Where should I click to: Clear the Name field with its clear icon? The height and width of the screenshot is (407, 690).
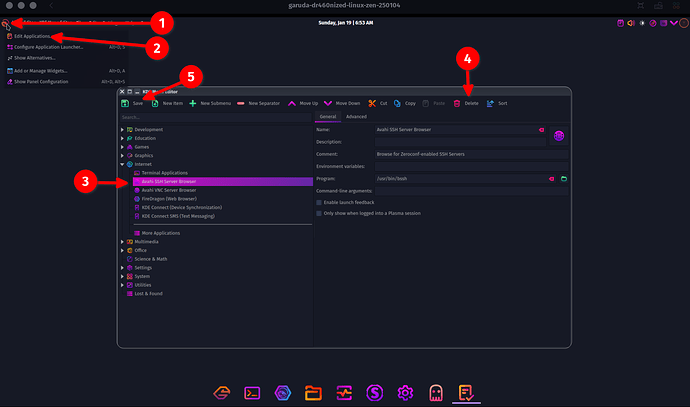[x=542, y=130]
